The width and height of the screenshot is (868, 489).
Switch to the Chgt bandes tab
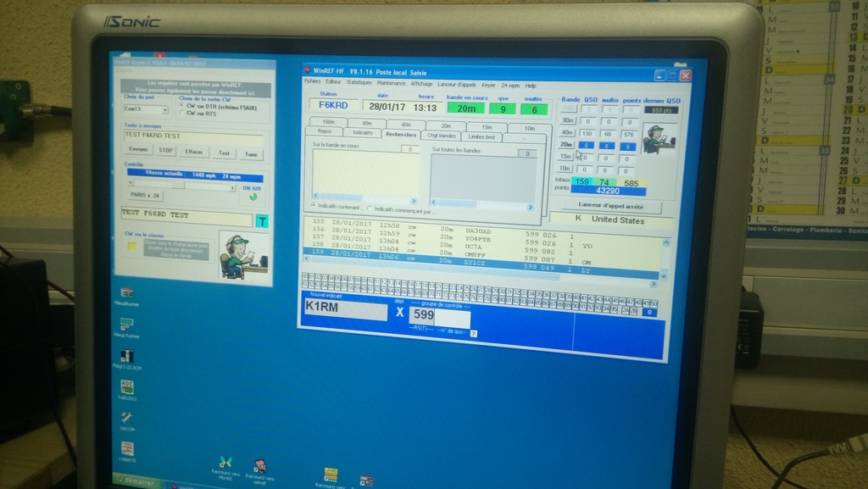[x=442, y=135]
